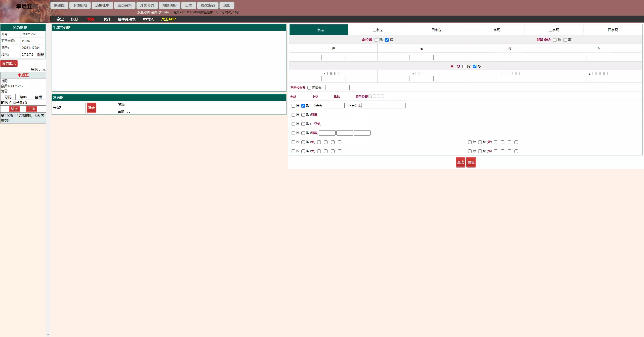Viewport: 644px width, 337px height.
Task: Switch to the 四字现 tab
Action: 613,30
